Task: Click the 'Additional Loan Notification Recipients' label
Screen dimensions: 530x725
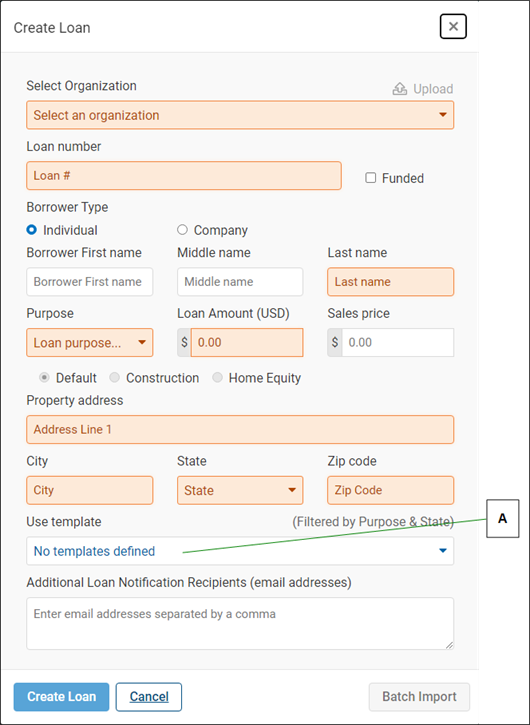Action: (189, 583)
